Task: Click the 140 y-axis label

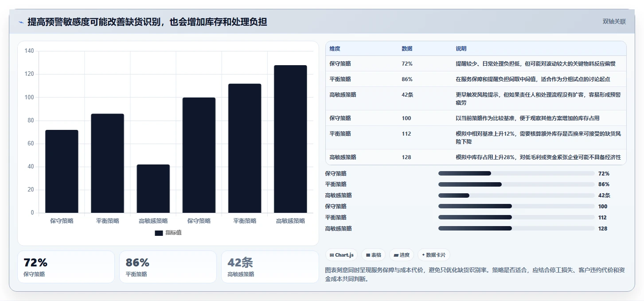Action: tap(29, 51)
